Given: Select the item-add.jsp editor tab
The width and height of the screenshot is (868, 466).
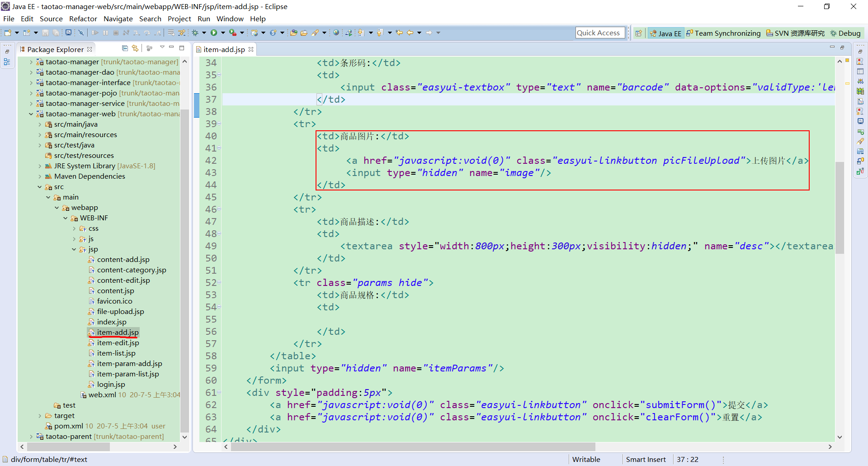Looking at the screenshot, I should coord(224,49).
